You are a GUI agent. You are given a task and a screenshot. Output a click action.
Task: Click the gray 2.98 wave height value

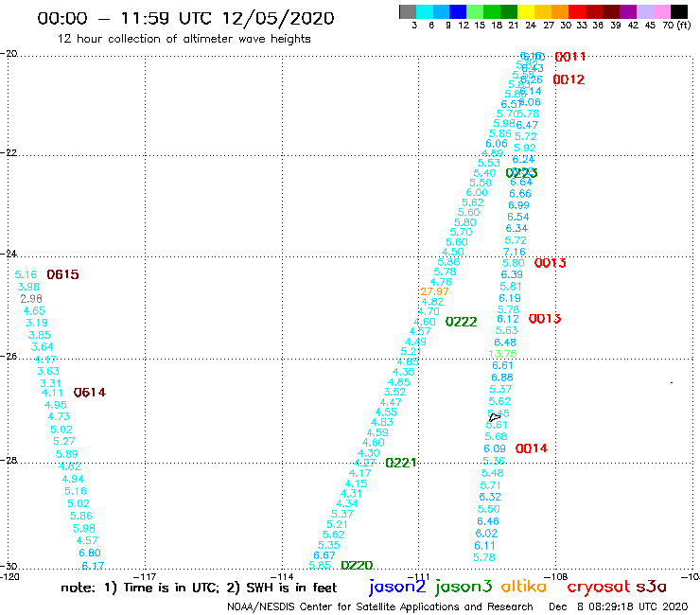(x=31, y=299)
